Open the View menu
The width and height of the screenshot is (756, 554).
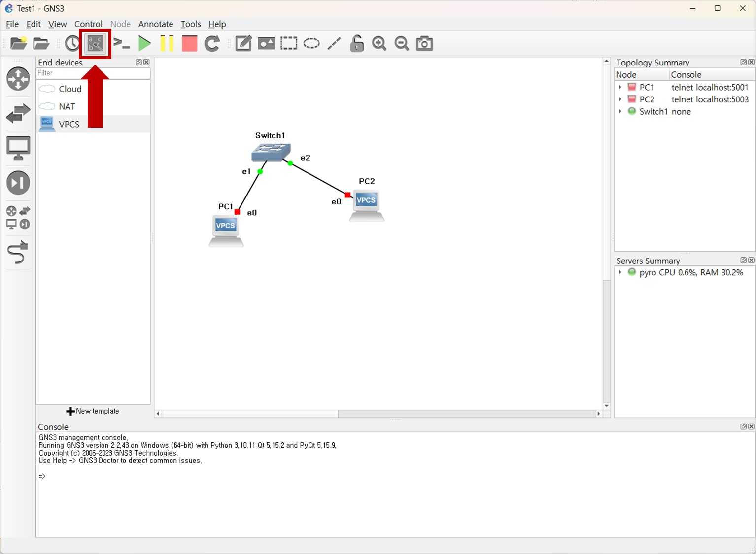[57, 24]
